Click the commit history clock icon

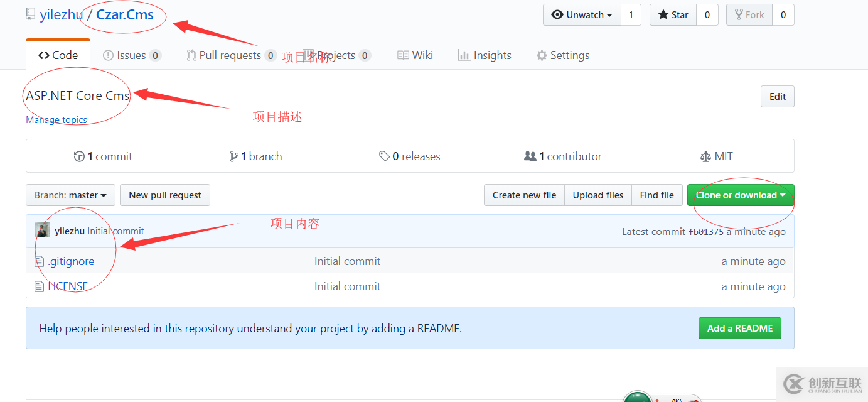79,156
